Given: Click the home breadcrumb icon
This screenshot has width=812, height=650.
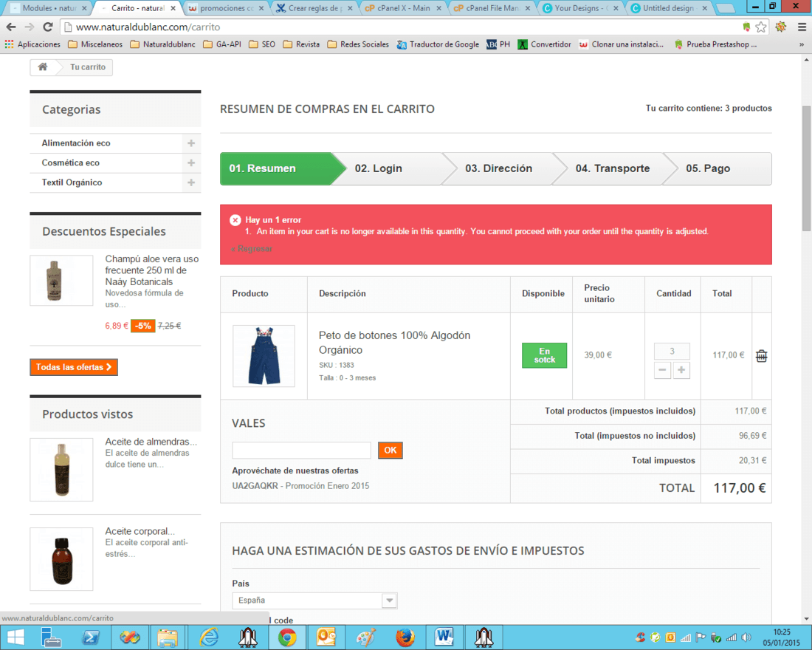Looking at the screenshot, I should pyautogui.click(x=43, y=66).
